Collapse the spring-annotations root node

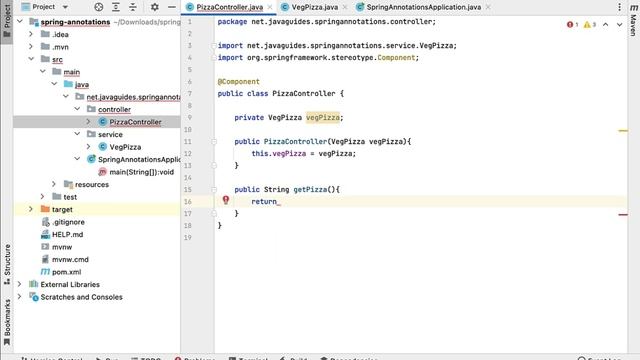coord(20,22)
